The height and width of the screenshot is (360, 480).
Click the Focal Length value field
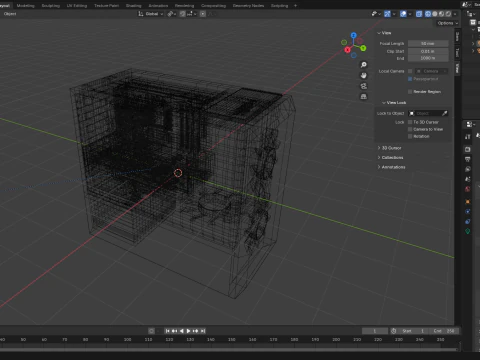[x=428, y=43]
